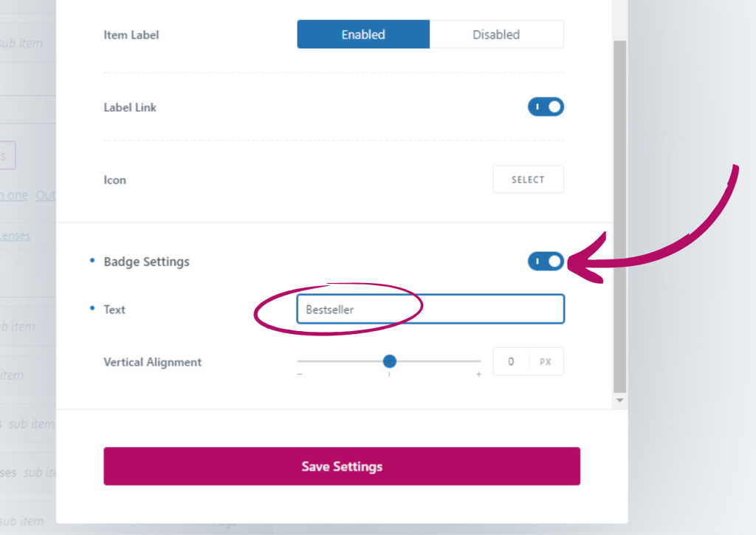
Task: Click the Label Link option label
Action: pyautogui.click(x=130, y=107)
